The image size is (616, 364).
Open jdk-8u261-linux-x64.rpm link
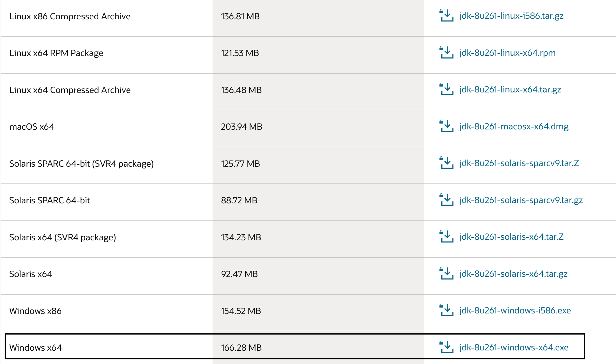(507, 53)
